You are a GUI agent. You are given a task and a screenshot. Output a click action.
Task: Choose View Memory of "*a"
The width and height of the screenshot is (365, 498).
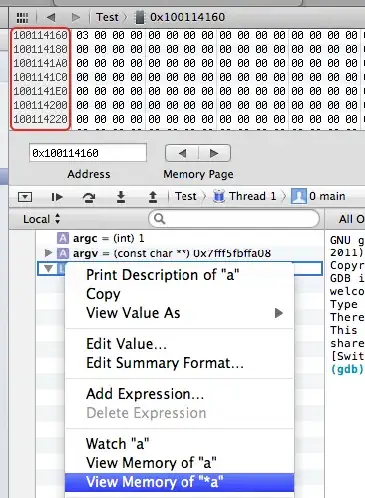[x=180, y=482]
